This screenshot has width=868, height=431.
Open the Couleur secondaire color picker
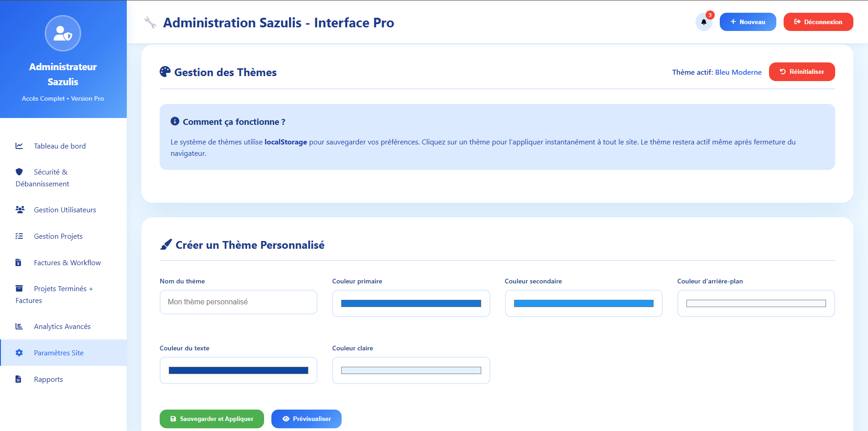coord(583,303)
